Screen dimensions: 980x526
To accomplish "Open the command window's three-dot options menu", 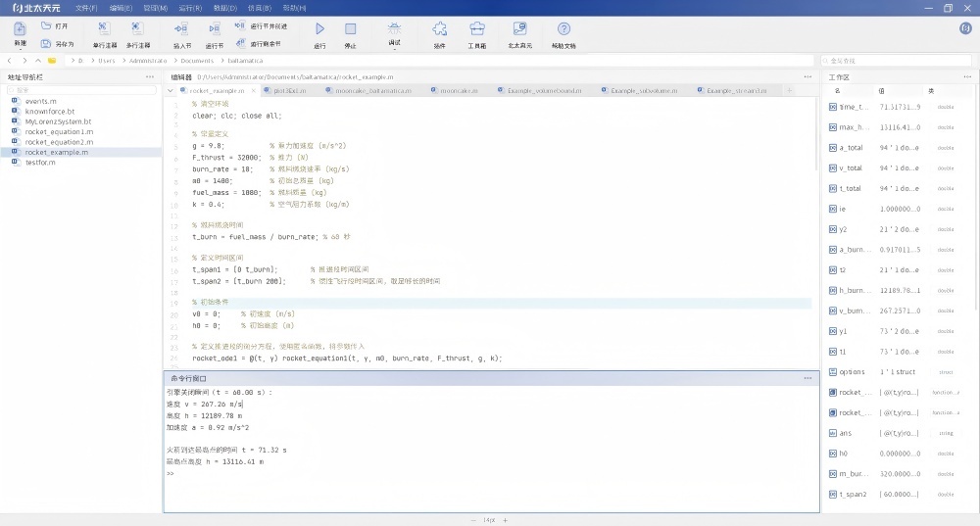I will 808,377.
